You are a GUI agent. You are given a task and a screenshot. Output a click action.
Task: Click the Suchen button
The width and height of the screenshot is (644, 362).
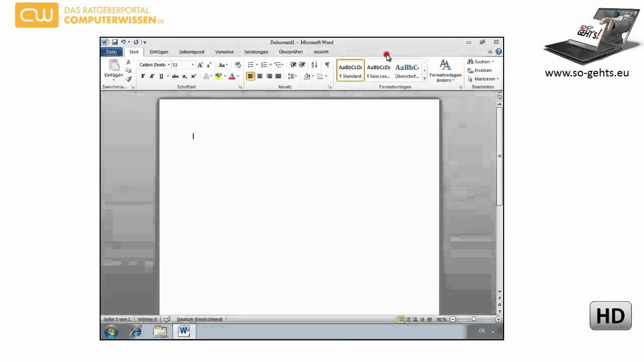coord(480,62)
